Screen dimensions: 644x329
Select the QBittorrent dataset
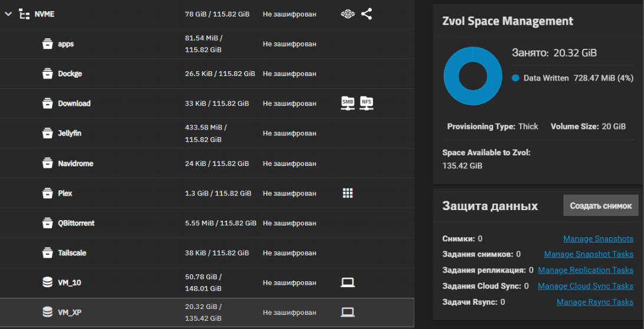tap(76, 223)
